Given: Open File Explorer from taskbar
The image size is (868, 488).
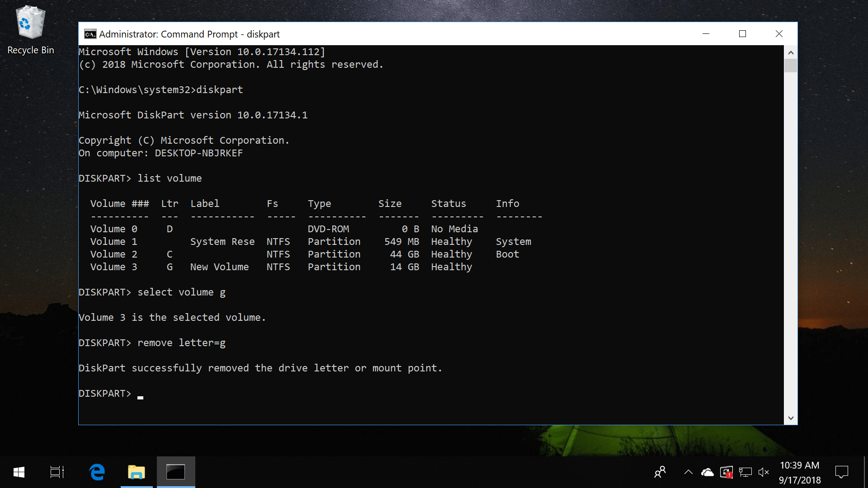Looking at the screenshot, I should click(x=136, y=472).
